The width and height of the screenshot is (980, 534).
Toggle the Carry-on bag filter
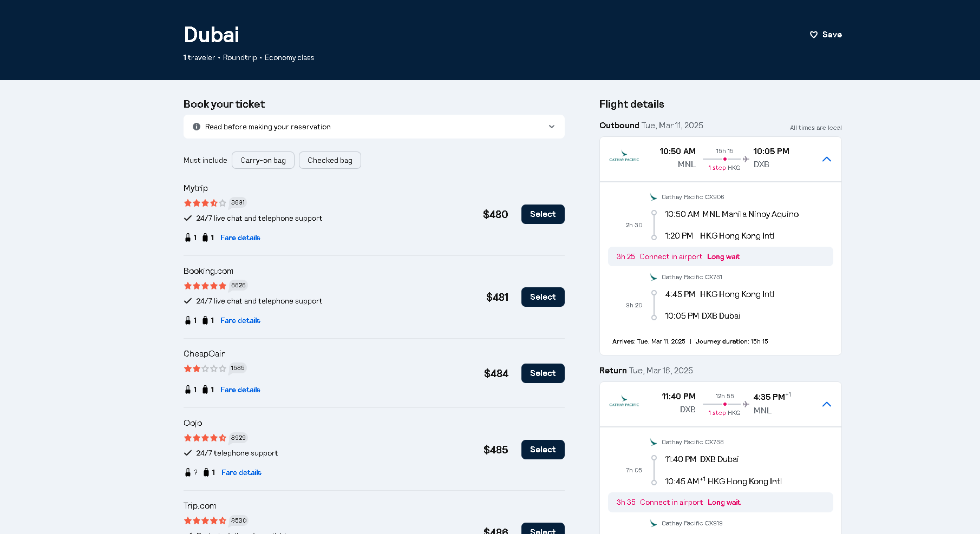[263, 160]
